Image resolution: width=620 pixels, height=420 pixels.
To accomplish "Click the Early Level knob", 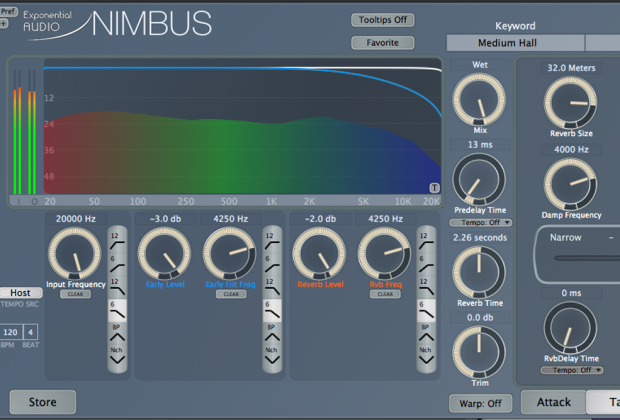I will (164, 254).
